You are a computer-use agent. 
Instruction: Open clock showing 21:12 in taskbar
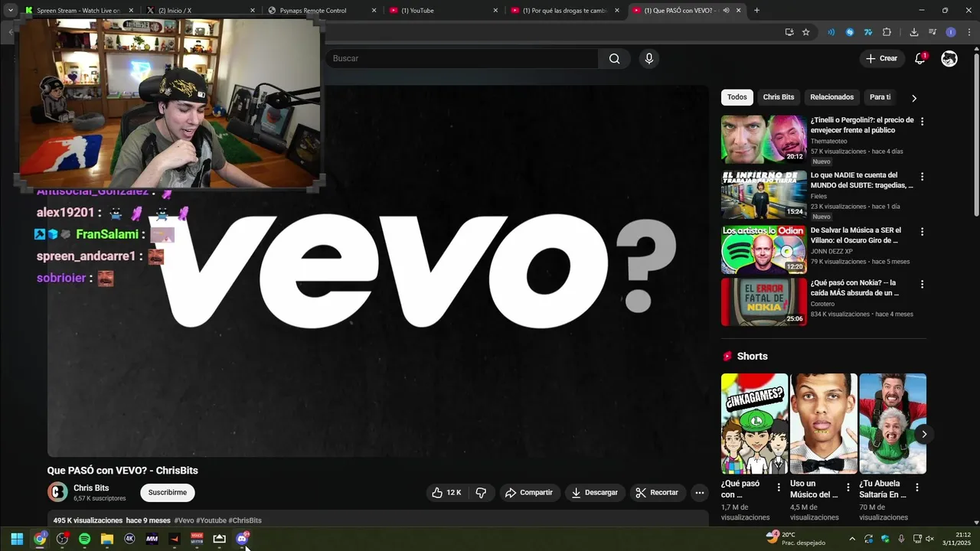(x=956, y=539)
